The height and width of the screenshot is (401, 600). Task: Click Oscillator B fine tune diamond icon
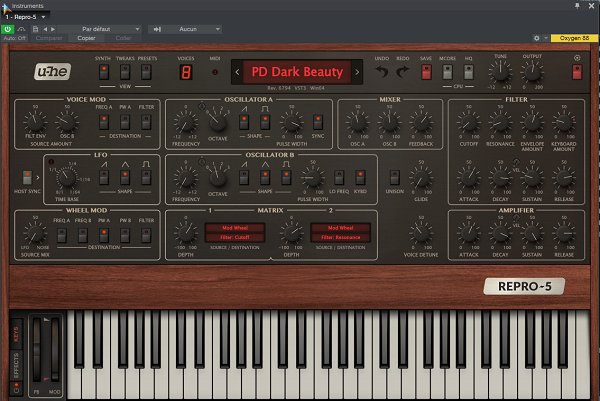[x=202, y=162]
